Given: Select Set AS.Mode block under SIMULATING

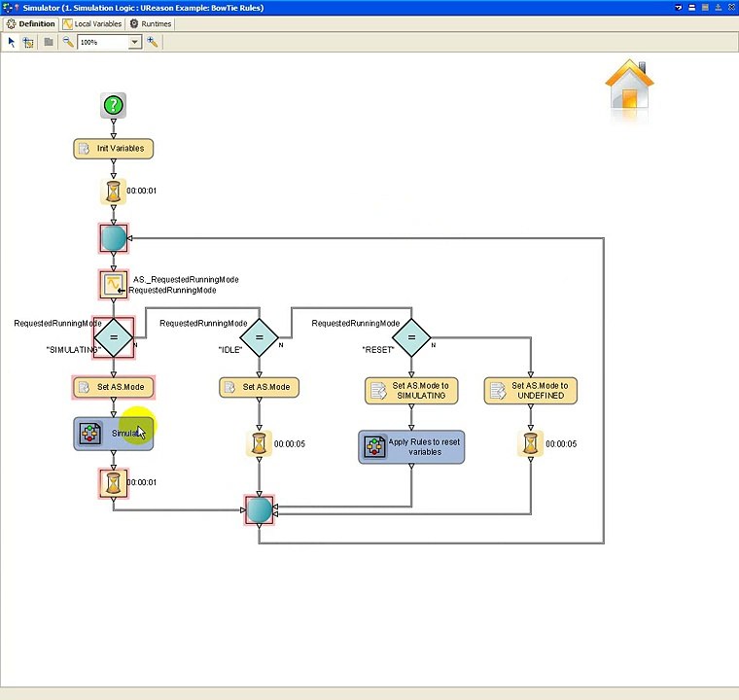Looking at the screenshot, I should (x=113, y=387).
